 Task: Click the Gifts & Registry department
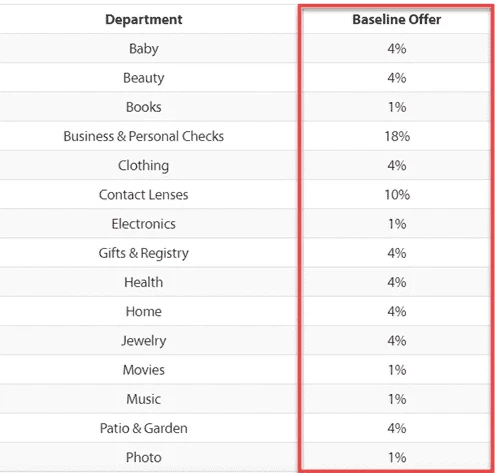coord(144,253)
